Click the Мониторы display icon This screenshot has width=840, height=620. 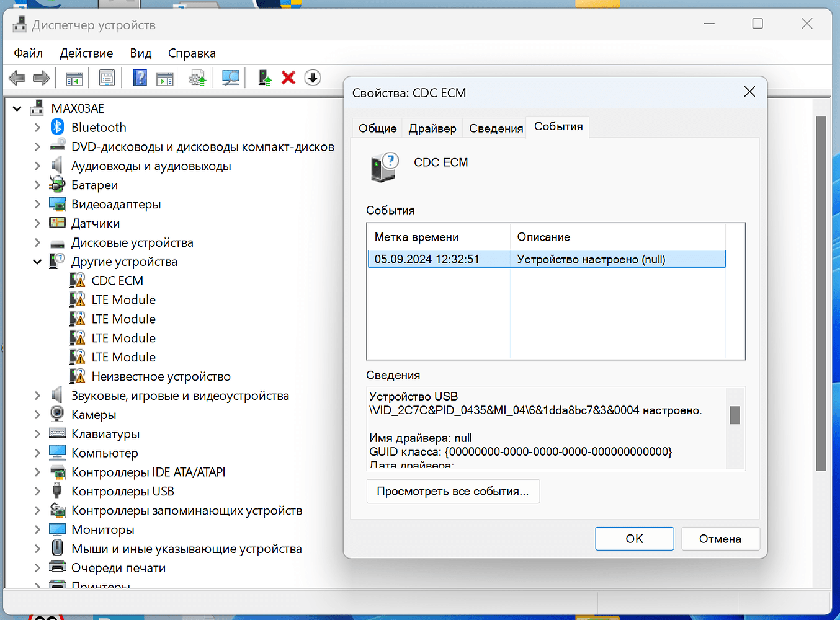point(58,529)
